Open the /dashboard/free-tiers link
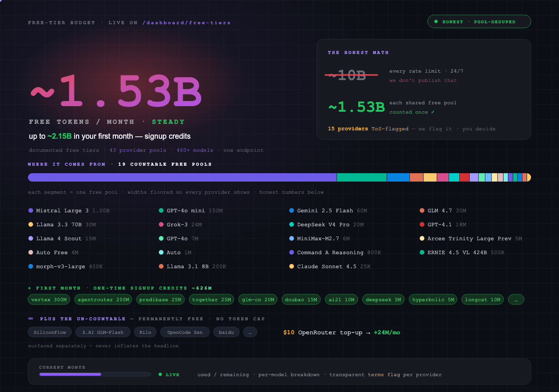This screenshot has height=392, width=559. (x=186, y=22)
